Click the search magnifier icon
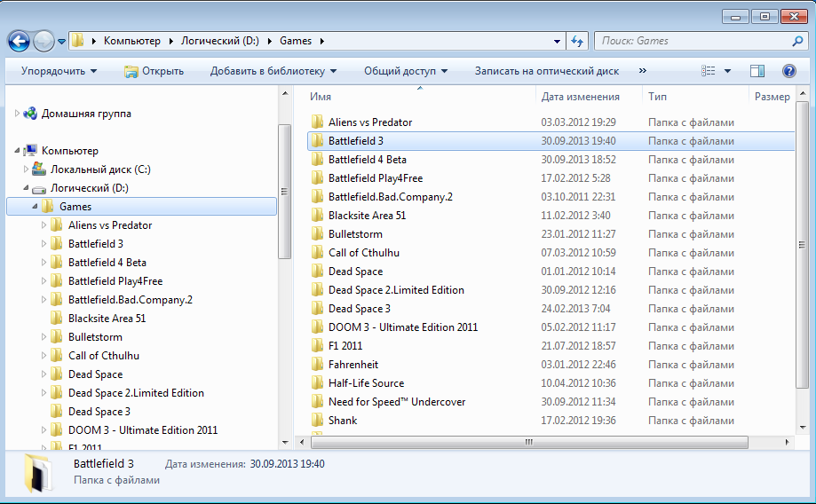The image size is (816, 504). click(797, 41)
